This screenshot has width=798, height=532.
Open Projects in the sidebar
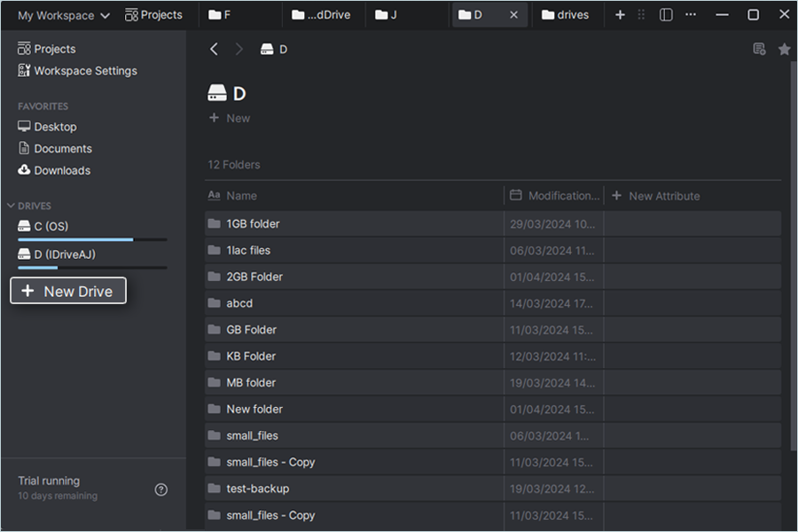[47, 49]
